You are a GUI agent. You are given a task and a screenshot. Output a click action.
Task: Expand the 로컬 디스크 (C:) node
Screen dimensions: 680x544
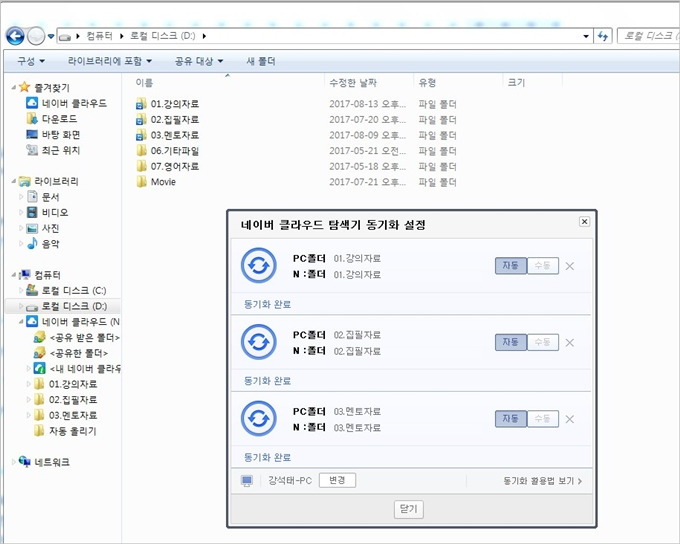pos(21,290)
